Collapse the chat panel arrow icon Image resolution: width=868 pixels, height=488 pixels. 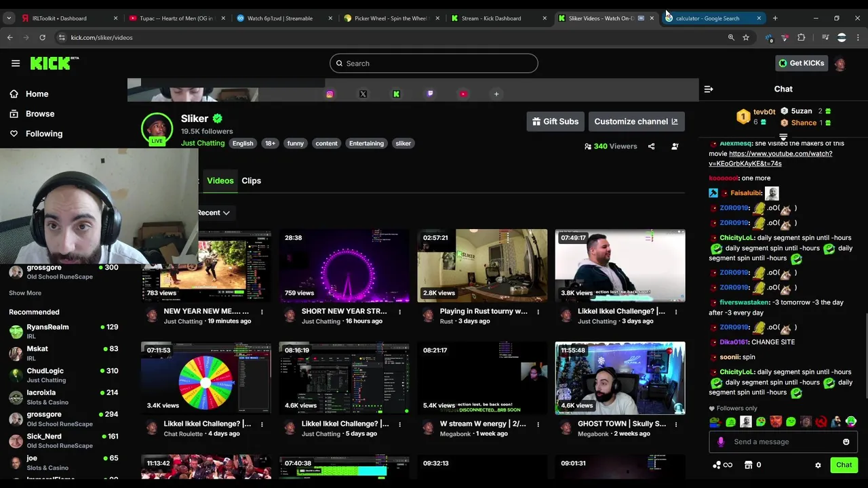[x=709, y=89]
